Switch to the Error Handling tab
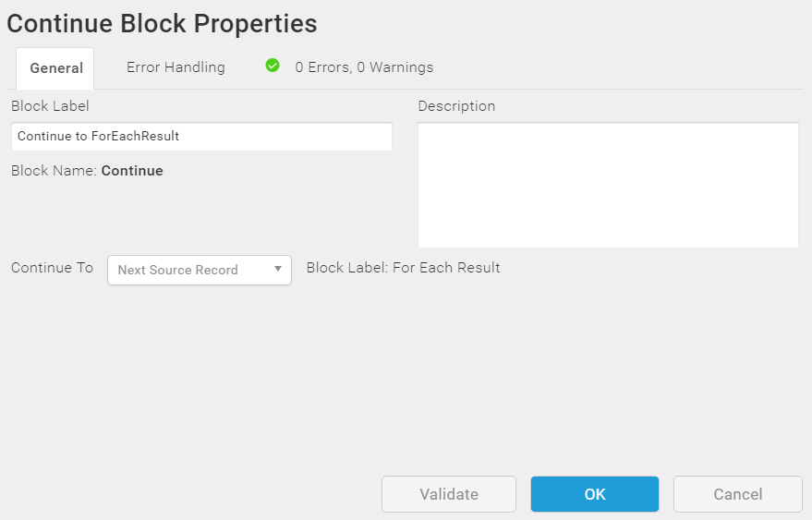Image resolution: width=812 pixels, height=520 pixels. point(176,67)
